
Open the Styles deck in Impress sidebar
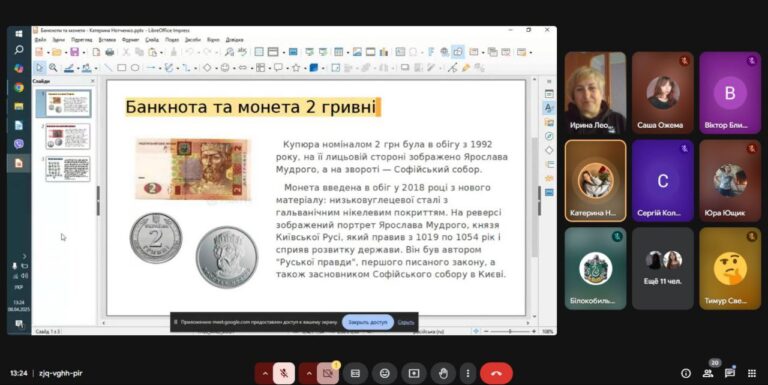[549, 108]
